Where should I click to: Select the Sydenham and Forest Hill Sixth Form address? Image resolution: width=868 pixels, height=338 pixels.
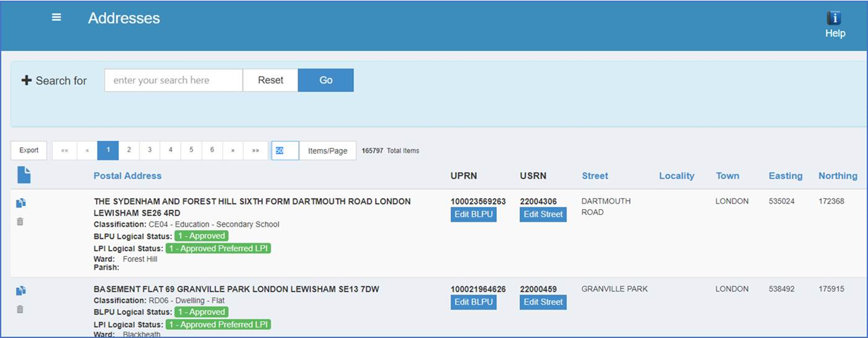pos(252,207)
